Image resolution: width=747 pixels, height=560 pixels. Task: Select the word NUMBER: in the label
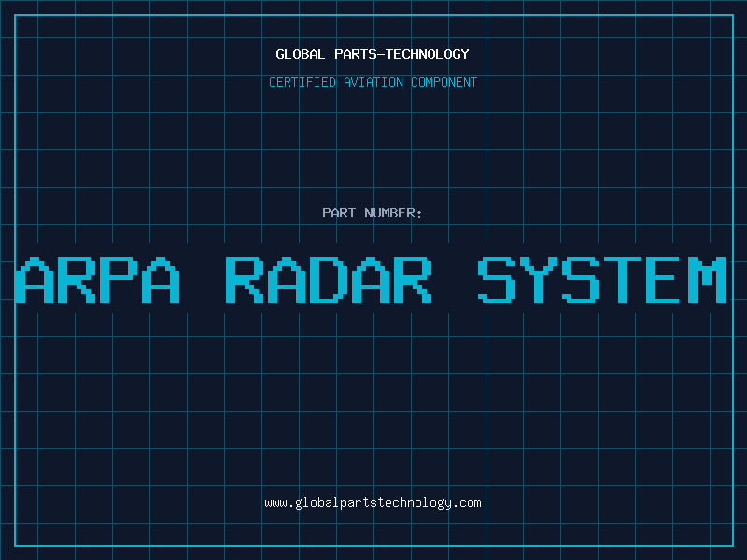[x=393, y=213]
